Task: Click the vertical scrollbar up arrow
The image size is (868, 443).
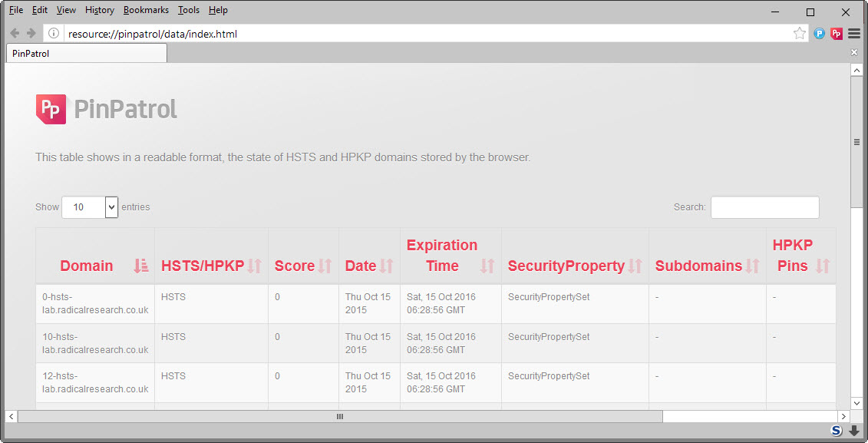Action: [x=857, y=71]
